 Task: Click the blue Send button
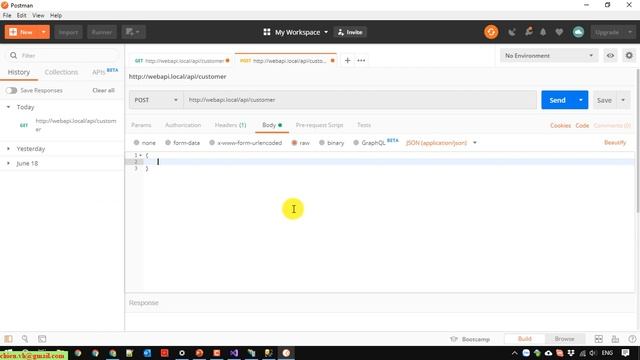coord(557,100)
